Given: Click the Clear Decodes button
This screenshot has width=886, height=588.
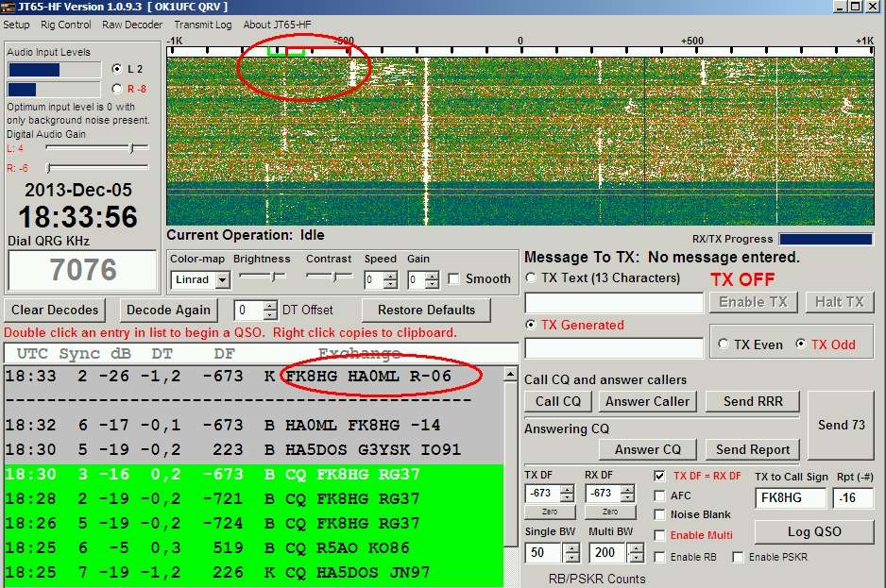Looking at the screenshot, I should tap(55, 310).
